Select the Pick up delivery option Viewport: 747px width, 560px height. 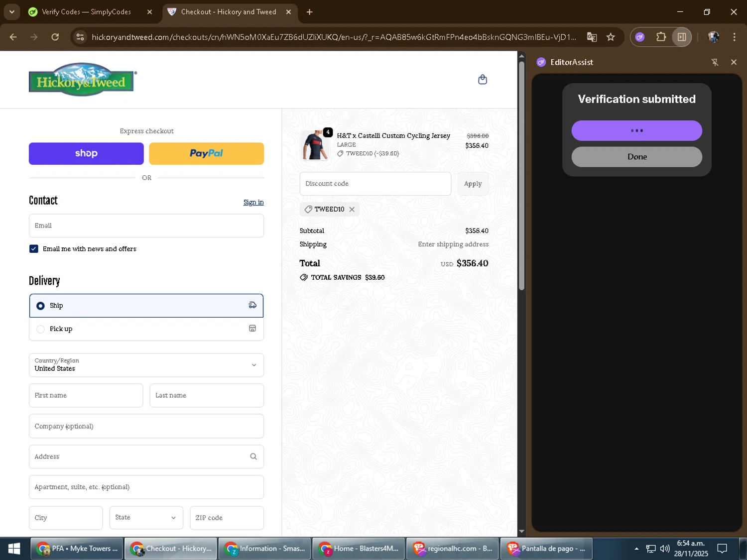point(146,329)
